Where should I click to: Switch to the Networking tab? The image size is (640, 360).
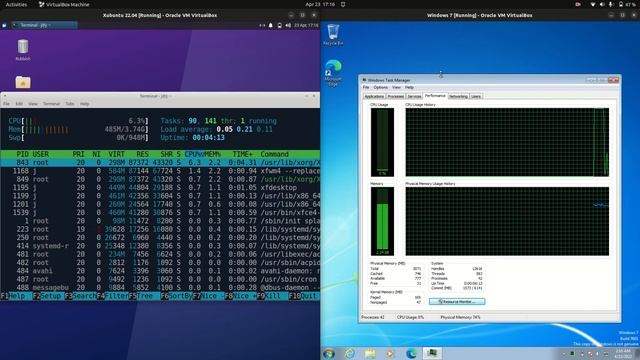(458, 96)
